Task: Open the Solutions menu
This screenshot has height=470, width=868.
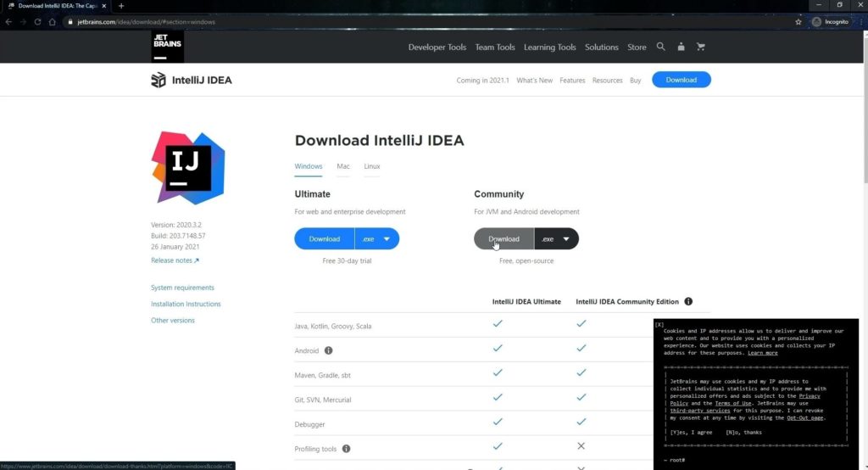Action: coord(601,48)
